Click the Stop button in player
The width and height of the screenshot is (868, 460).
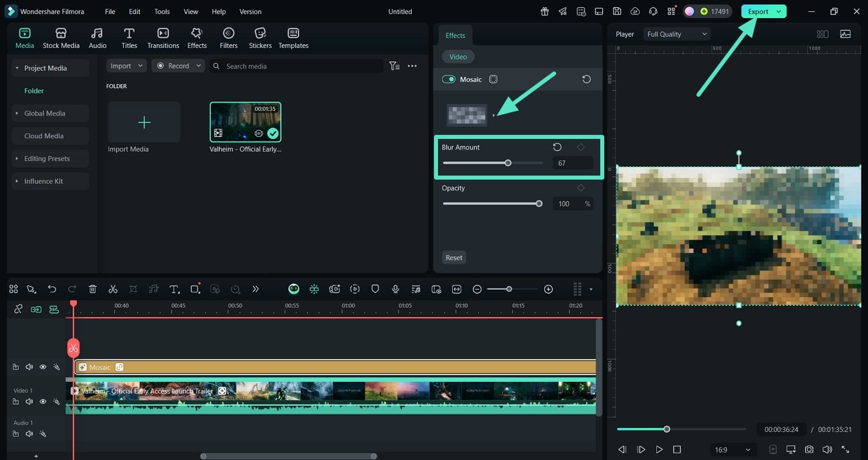click(x=677, y=450)
